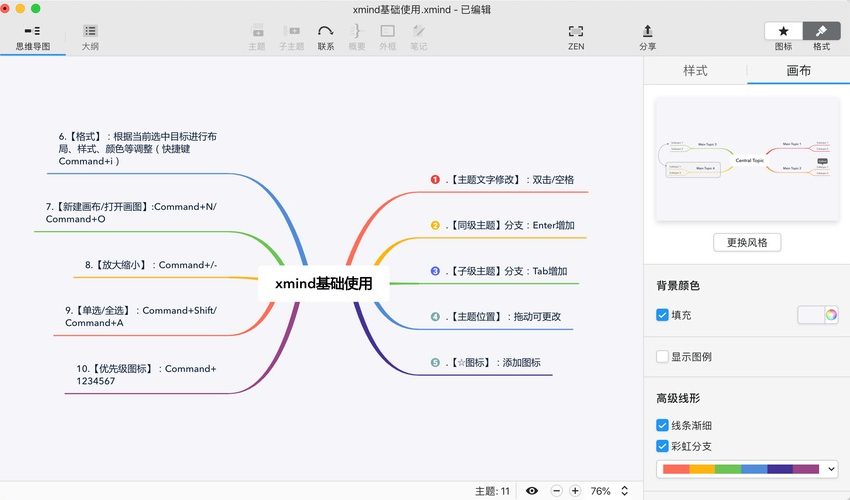Toggle the 彩虹分支 rainbow branch checkbox
The image size is (850, 500).
pyautogui.click(x=662, y=446)
